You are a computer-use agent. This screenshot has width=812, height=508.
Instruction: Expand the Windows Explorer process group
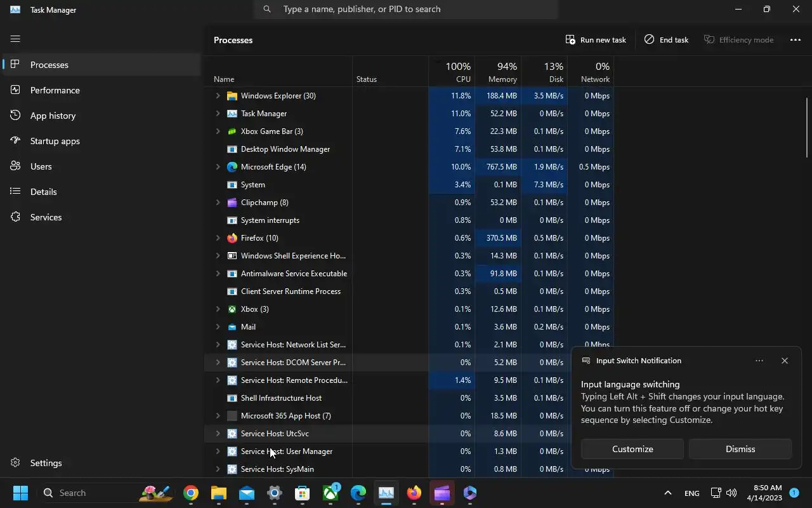(x=218, y=96)
